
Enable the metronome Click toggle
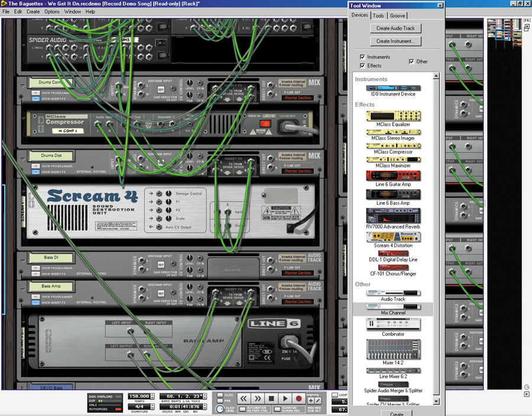coord(220,395)
